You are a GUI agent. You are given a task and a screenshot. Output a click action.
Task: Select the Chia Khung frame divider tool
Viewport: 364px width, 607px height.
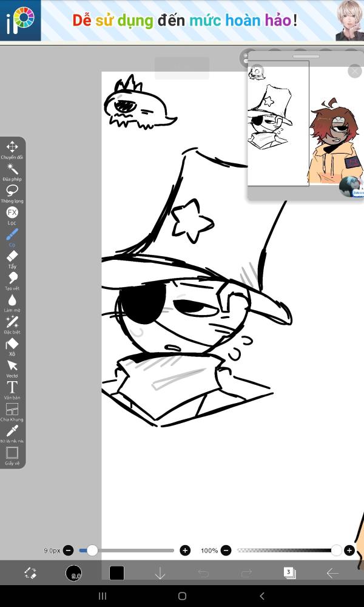tap(12, 412)
